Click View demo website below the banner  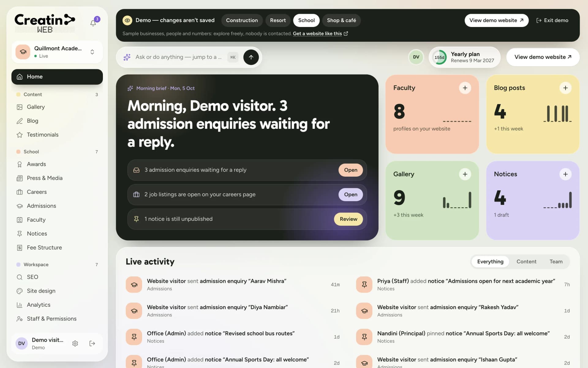(x=543, y=57)
